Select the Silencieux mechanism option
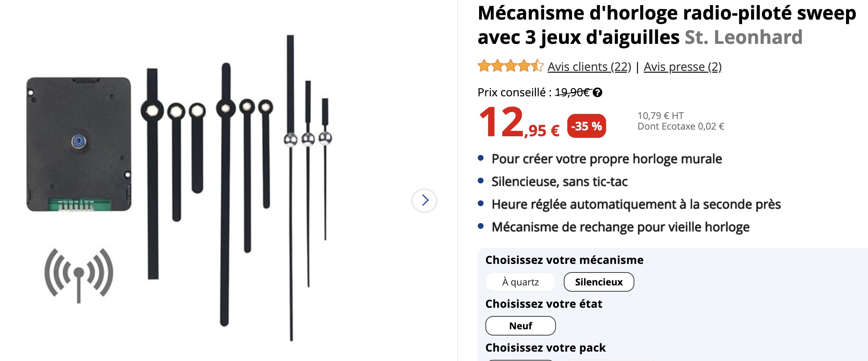The width and height of the screenshot is (868, 361). pos(599,282)
